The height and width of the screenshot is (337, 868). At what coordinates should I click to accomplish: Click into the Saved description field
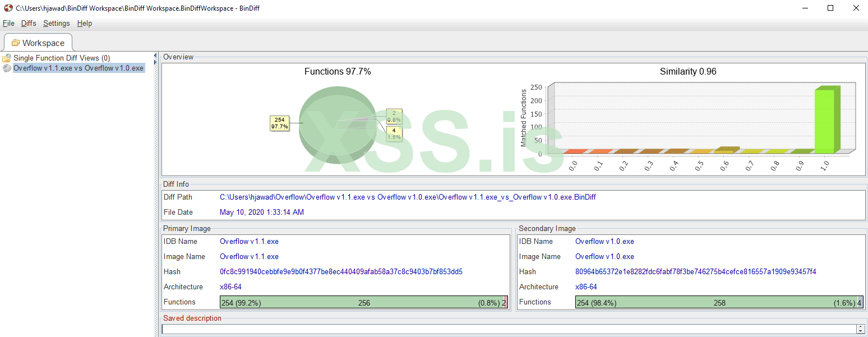(509, 329)
